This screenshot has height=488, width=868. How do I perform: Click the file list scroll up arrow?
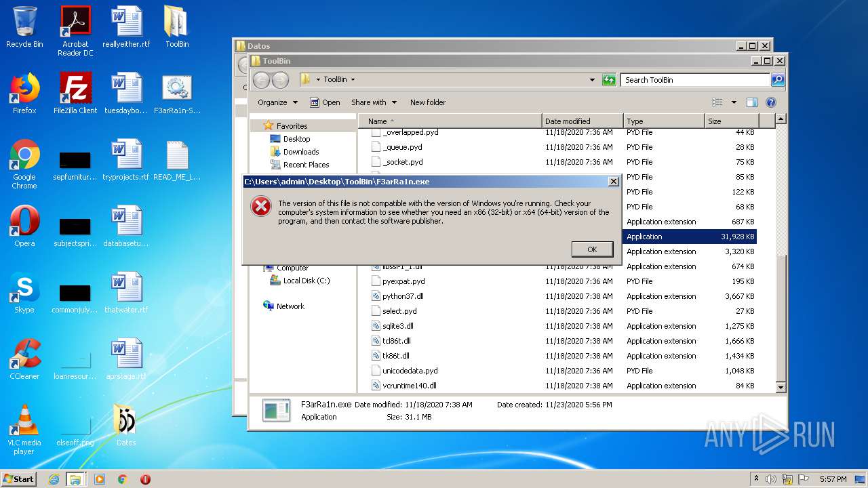click(x=781, y=119)
